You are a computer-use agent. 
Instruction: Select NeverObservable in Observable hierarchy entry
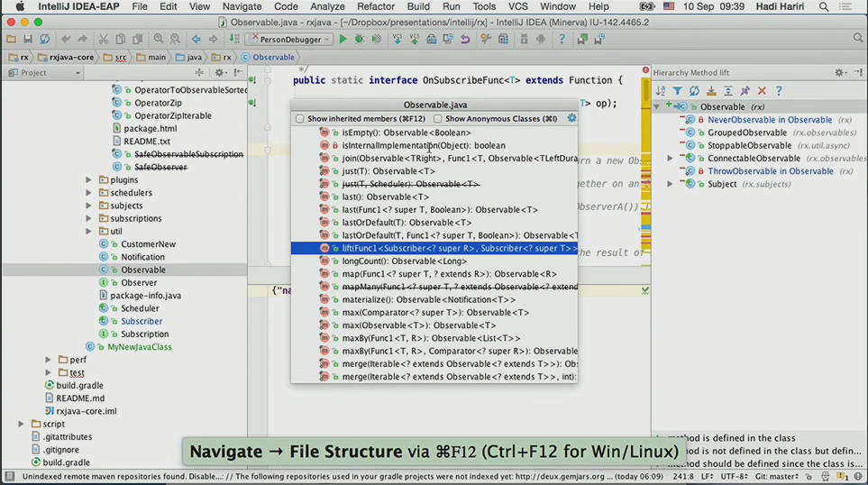click(x=770, y=120)
